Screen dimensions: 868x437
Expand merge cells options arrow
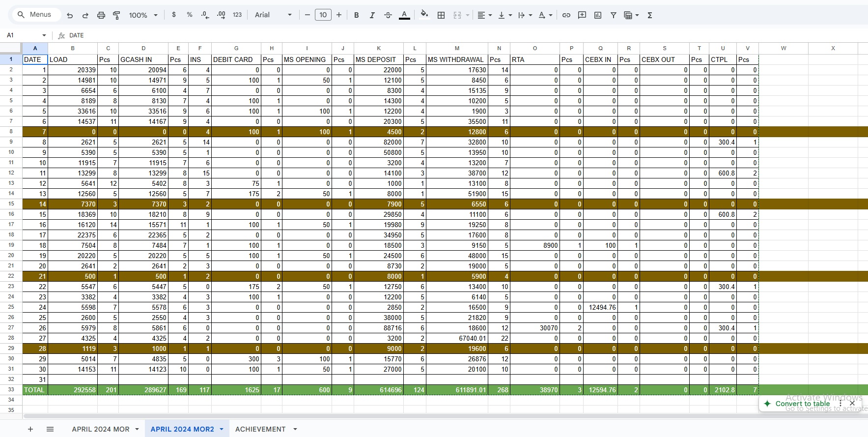(467, 15)
